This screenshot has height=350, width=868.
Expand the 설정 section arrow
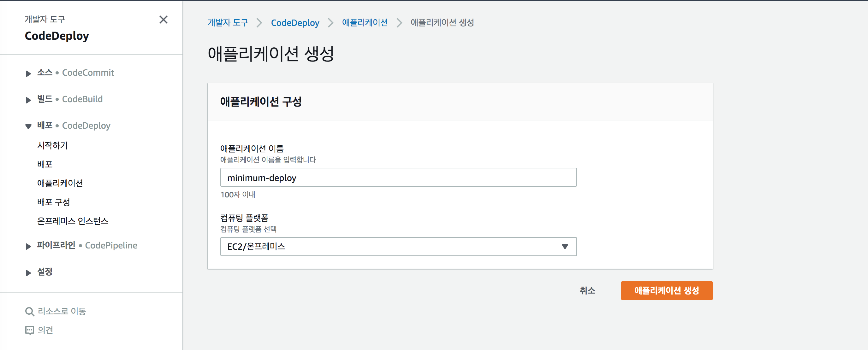point(28,273)
